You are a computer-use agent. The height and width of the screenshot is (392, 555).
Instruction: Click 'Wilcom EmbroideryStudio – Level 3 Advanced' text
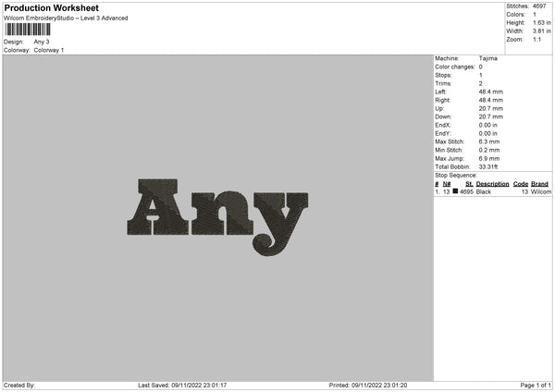click(x=66, y=18)
